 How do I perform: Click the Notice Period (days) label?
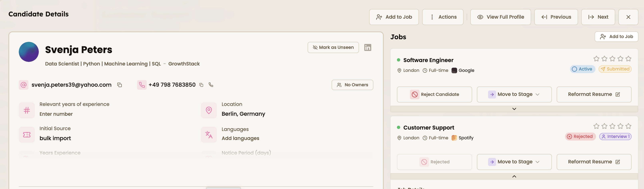tap(246, 153)
